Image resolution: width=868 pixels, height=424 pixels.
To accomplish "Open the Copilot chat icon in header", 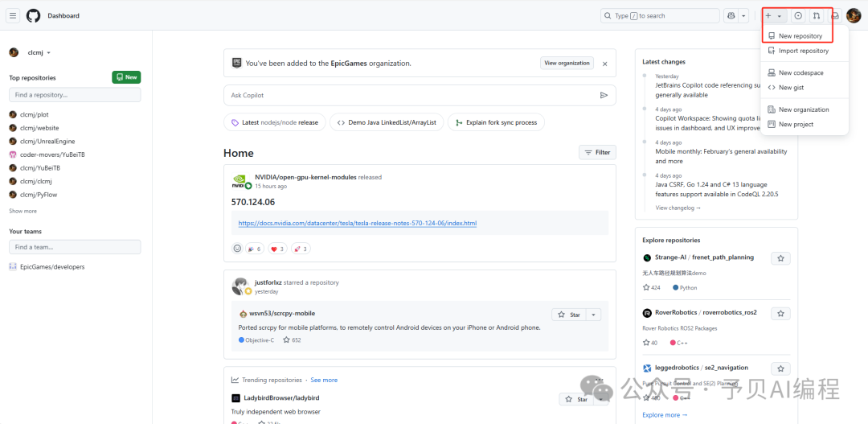I will coord(731,15).
